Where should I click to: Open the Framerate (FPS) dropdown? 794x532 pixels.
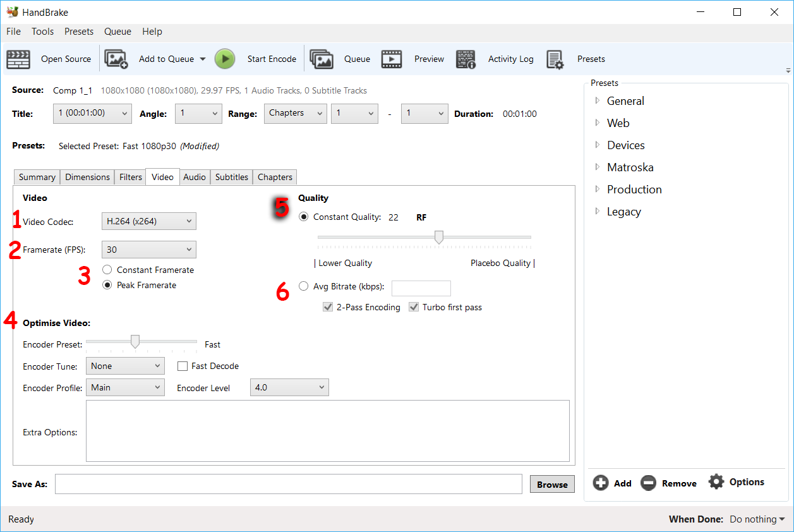pyautogui.click(x=149, y=250)
